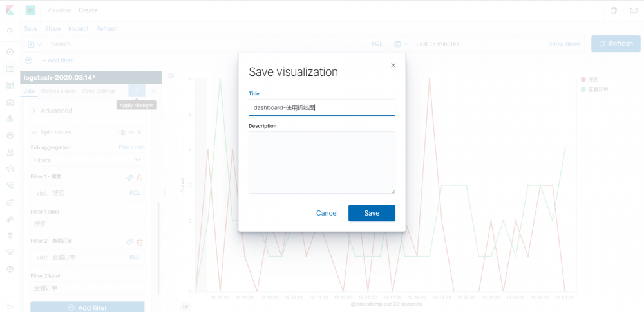Viewport: 644px width, 312px height.
Task: Click the Add filter button at bottom
Action: click(88, 307)
